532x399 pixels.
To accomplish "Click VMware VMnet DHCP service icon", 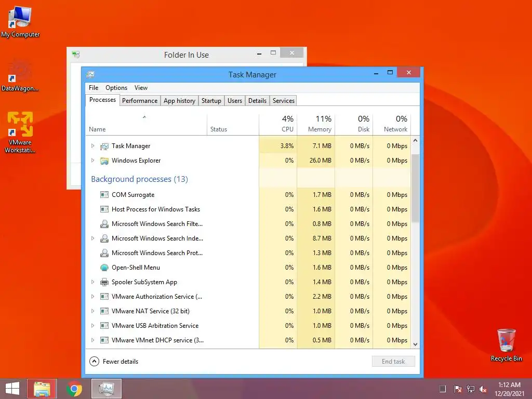I will [104, 340].
